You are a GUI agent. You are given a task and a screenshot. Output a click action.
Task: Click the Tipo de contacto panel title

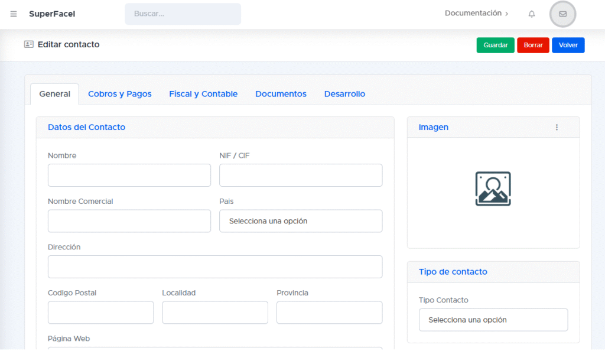pyautogui.click(x=453, y=272)
